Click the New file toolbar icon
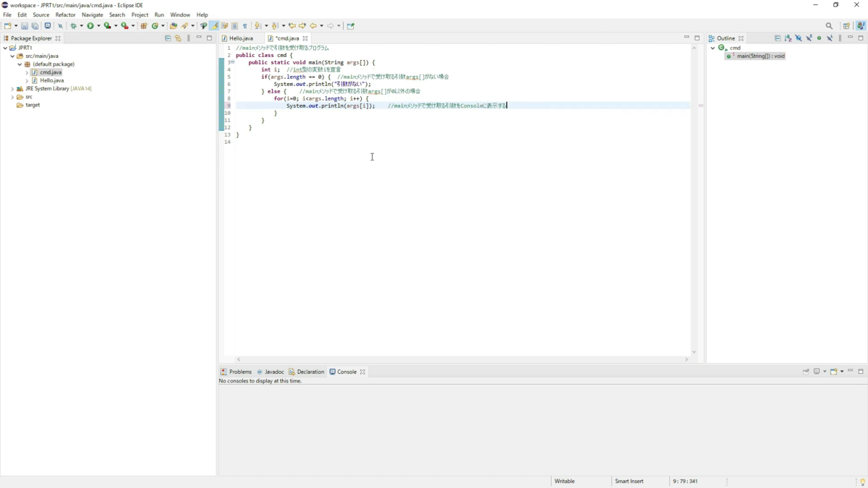This screenshot has width=868, height=488. pos(7,26)
